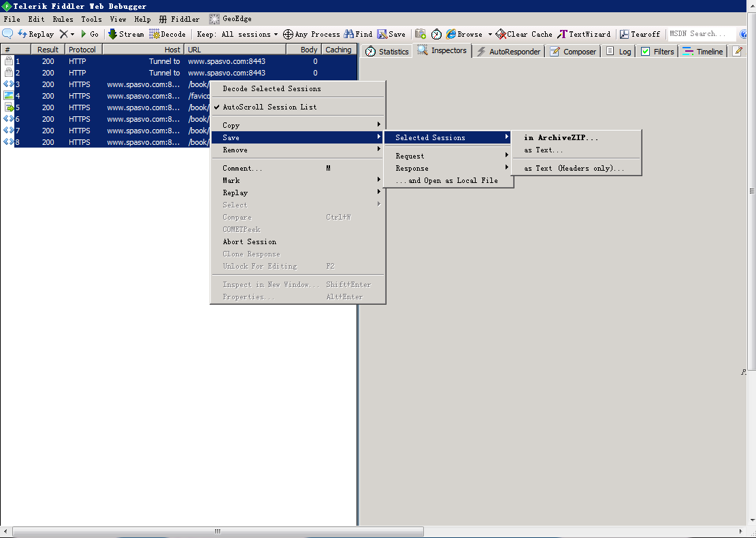Switch to the Log tab
Viewport: 756px width, 538px height.
click(619, 52)
